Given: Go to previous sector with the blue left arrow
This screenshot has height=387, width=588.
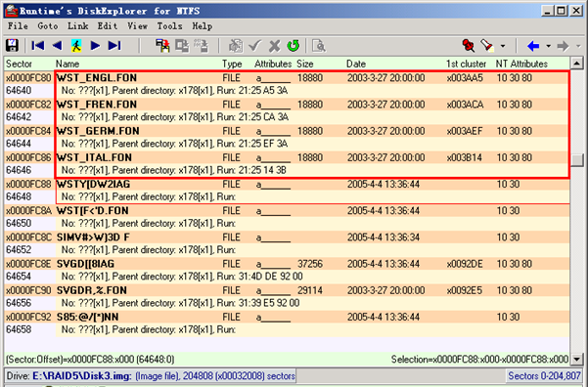Looking at the screenshot, I should [57, 46].
